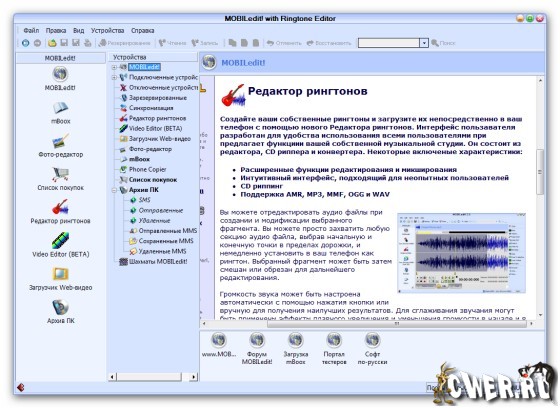Image resolution: width=560 pixels, height=408 pixels.
Task: Open the Устройства menu
Action: coord(108,30)
